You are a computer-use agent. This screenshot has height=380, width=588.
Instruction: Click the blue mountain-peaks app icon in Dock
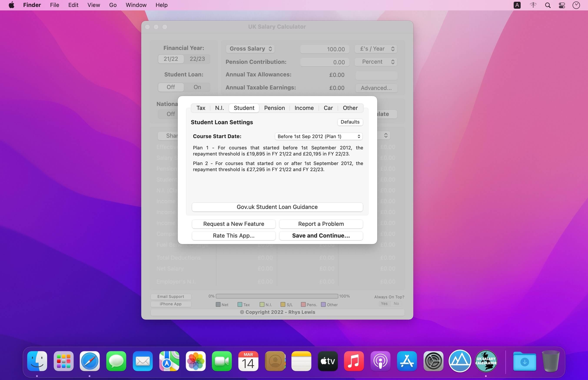click(x=460, y=361)
